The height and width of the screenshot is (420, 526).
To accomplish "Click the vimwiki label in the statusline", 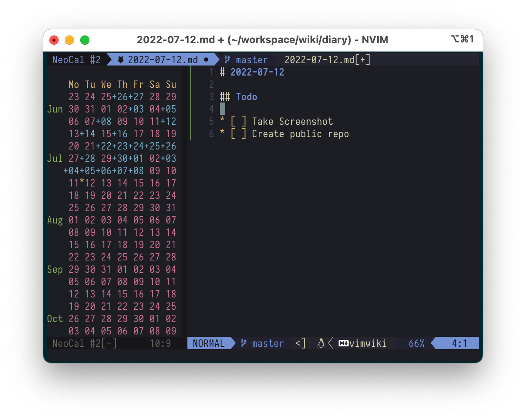I will pos(368,343).
